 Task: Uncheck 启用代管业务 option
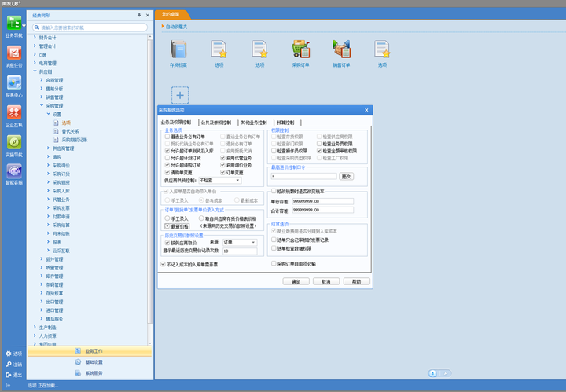click(222, 158)
